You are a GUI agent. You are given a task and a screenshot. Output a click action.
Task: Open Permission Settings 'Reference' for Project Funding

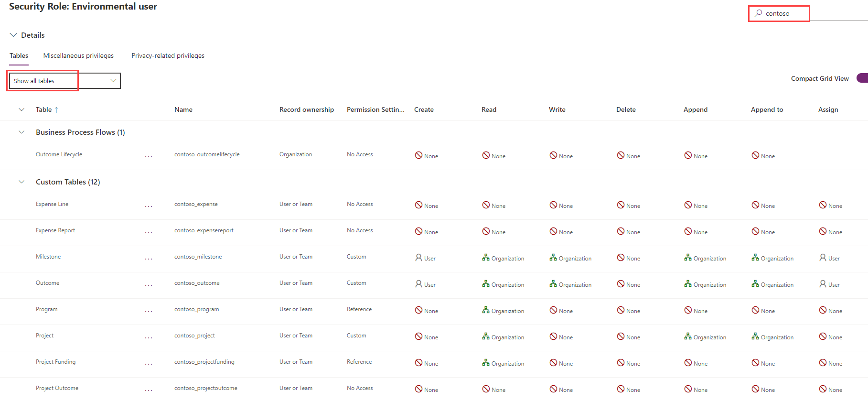pyautogui.click(x=359, y=362)
